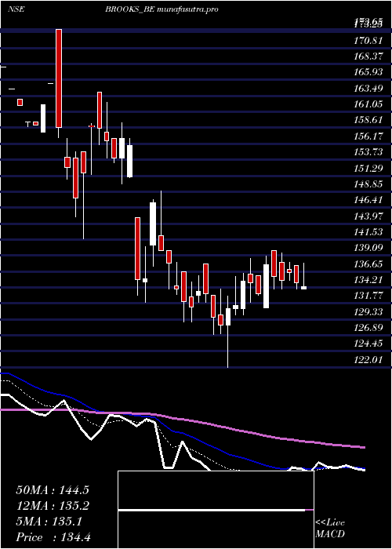Click the 158.61 price axis label

[x=368, y=121]
